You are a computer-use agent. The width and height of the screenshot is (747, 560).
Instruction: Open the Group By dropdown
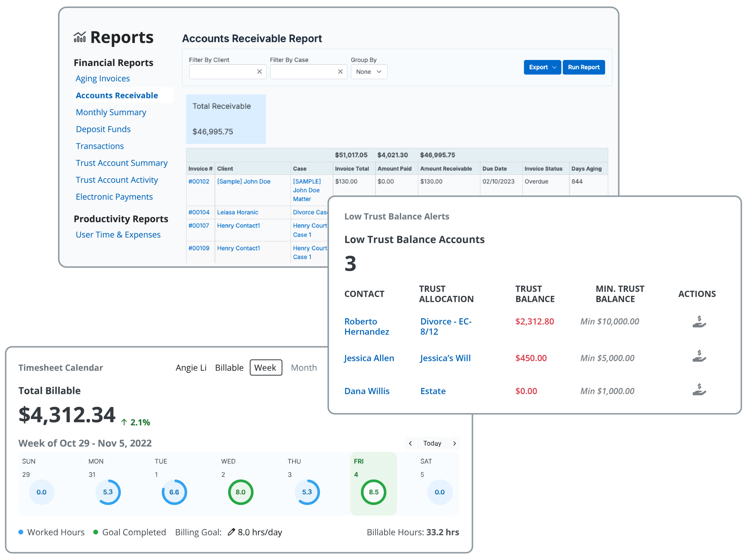click(x=369, y=72)
